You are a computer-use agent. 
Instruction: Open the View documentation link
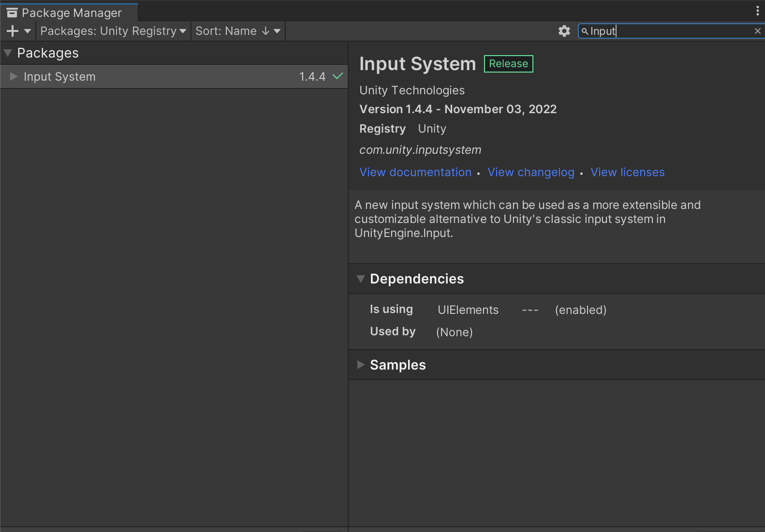click(x=415, y=172)
